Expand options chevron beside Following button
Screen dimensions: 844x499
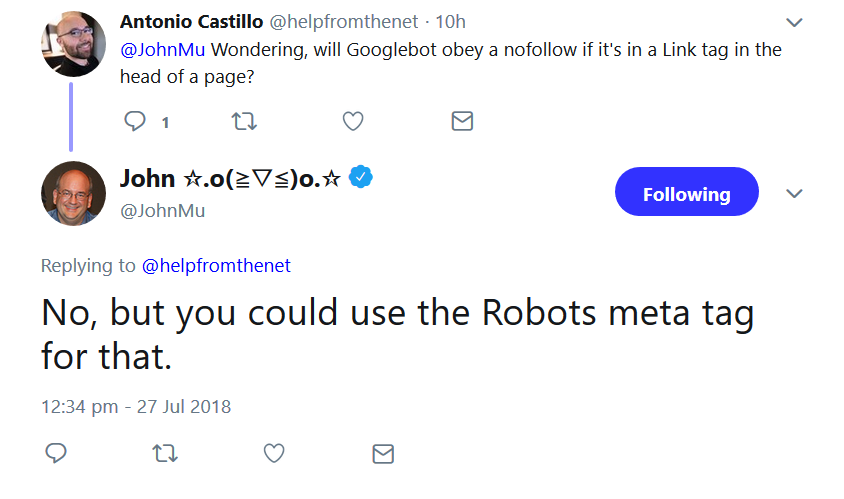pyautogui.click(x=794, y=193)
